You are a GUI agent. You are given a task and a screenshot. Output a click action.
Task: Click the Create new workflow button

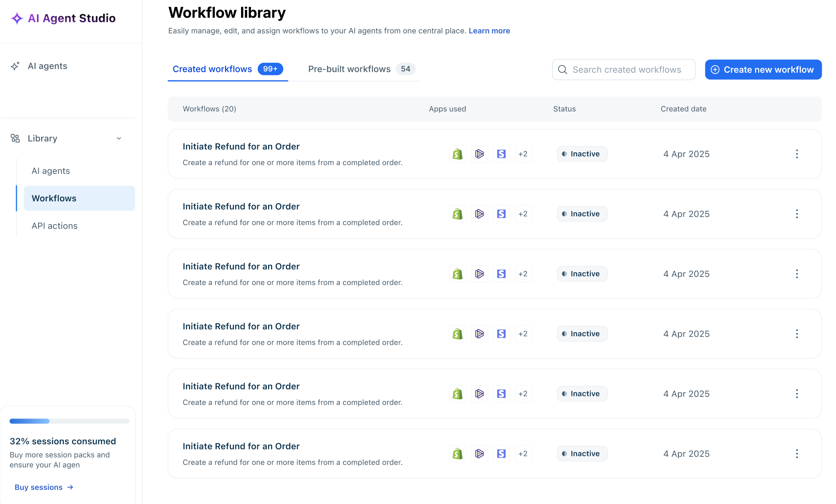click(763, 70)
